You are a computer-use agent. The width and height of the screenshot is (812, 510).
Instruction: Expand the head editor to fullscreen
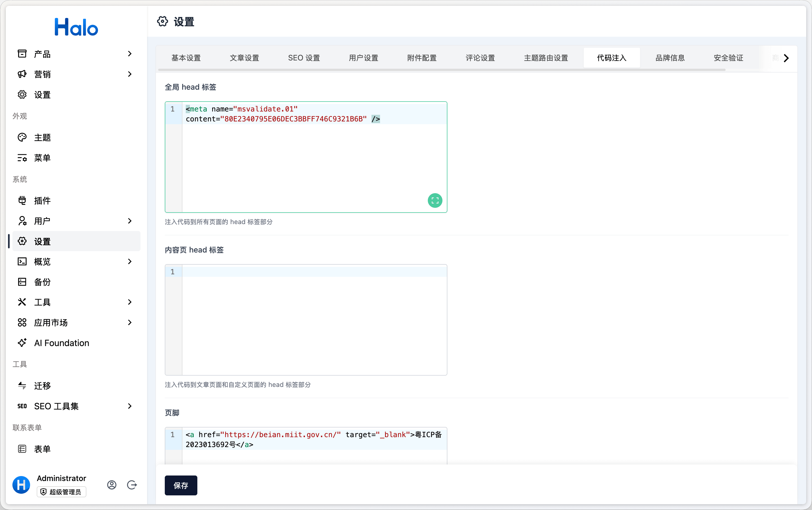click(x=435, y=201)
